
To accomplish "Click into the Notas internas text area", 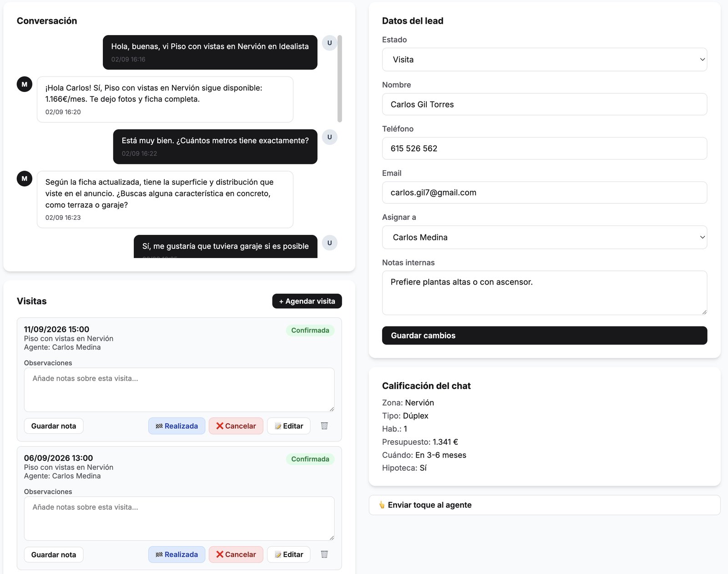I will click(x=544, y=293).
